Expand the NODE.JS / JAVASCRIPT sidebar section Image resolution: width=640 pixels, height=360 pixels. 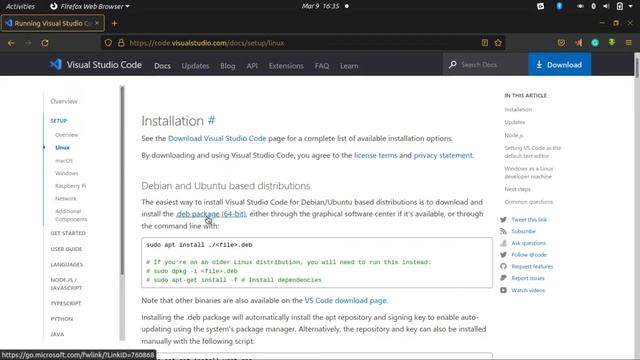tap(66, 284)
